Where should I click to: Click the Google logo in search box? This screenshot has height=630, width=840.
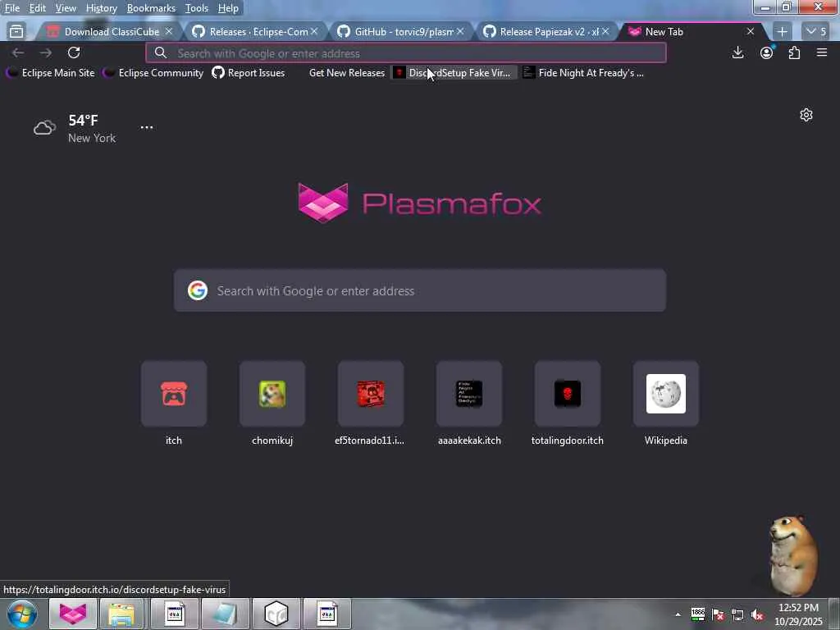(x=198, y=290)
